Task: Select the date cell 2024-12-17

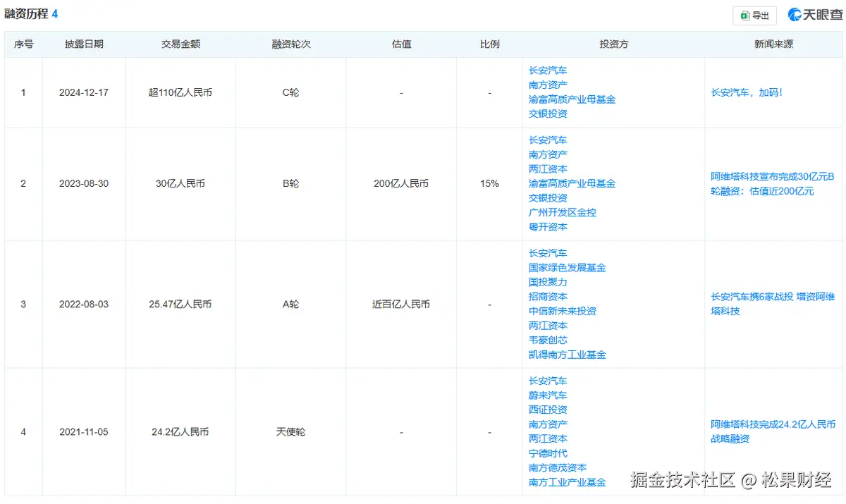Action: click(x=84, y=92)
